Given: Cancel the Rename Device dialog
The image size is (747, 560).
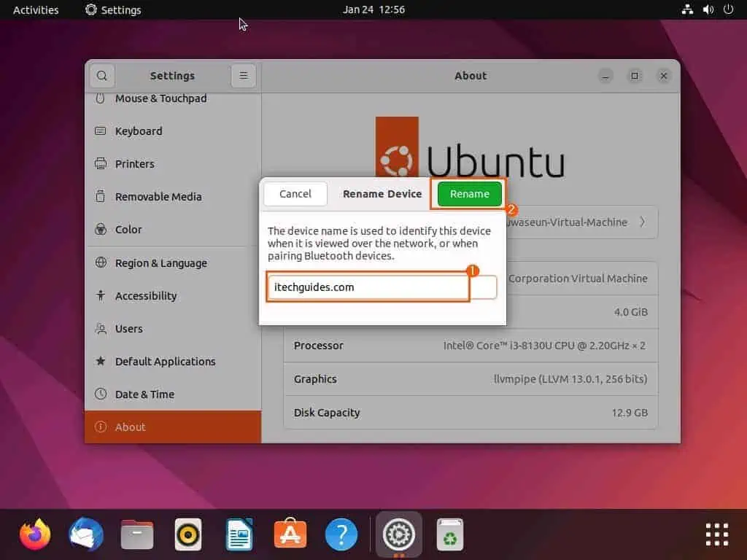Looking at the screenshot, I should point(295,194).
